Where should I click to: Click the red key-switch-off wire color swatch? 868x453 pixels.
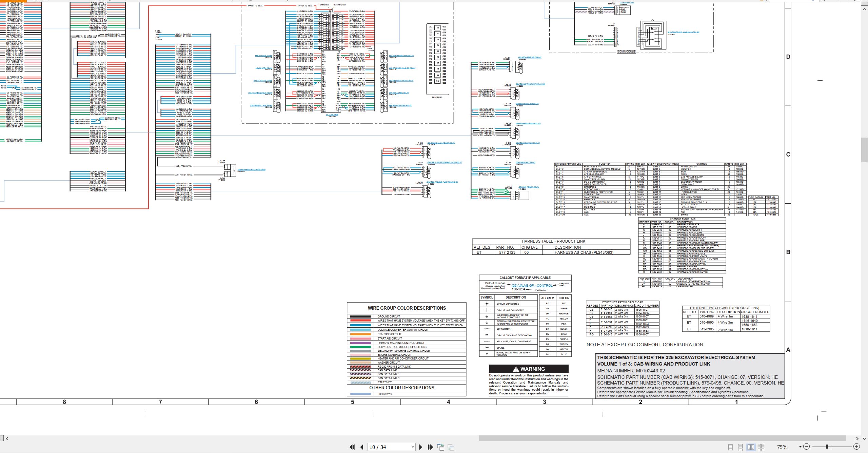tap(360, 321)
